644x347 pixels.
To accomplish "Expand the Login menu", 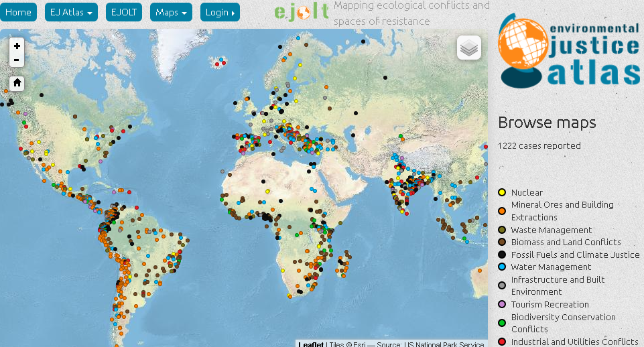I will pyautogui.click(x=220, y=12).
